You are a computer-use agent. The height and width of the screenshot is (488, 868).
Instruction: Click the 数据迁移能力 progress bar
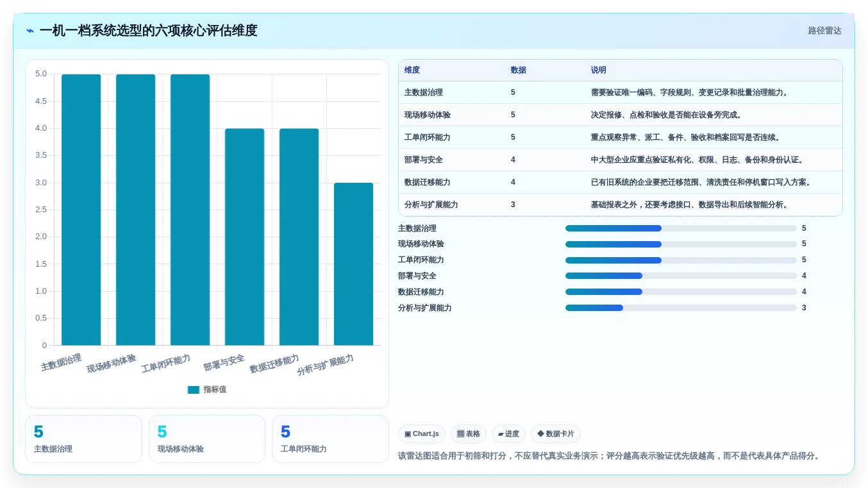(x=681, y=292)
